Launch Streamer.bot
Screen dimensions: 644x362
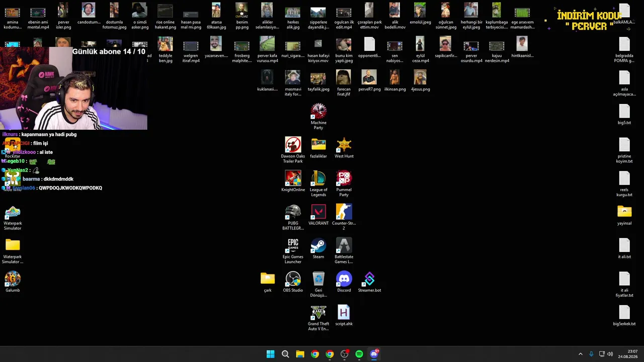point(370,282)
